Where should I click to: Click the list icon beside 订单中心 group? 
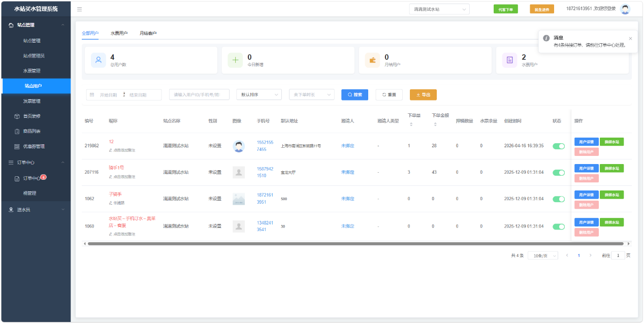pos(11,163)
